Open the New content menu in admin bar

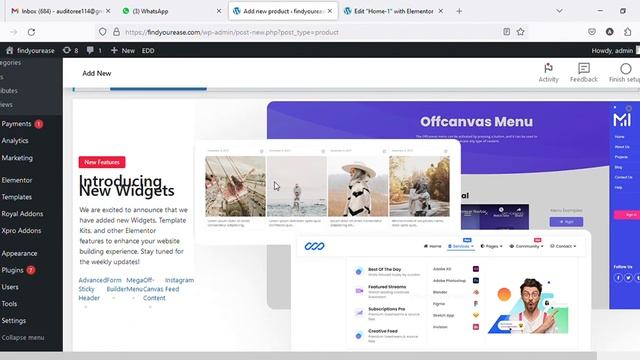122,51
